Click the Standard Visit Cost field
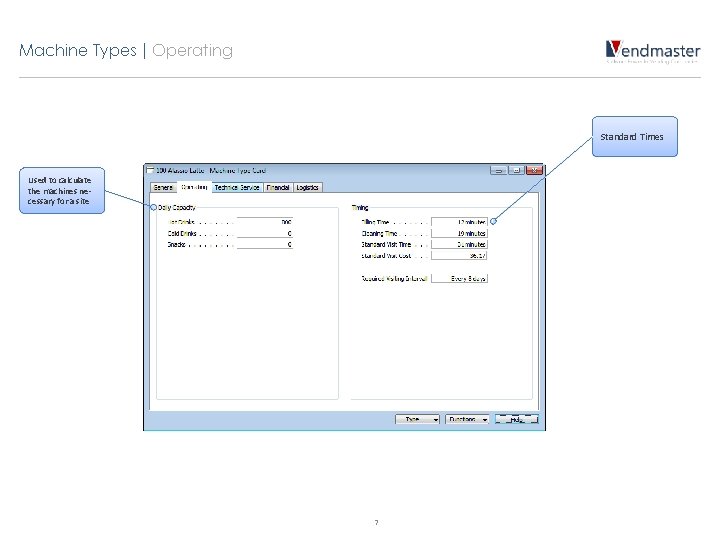Image resolution: width=720 pixels, height=540 pixels. [x=459, y=255]
